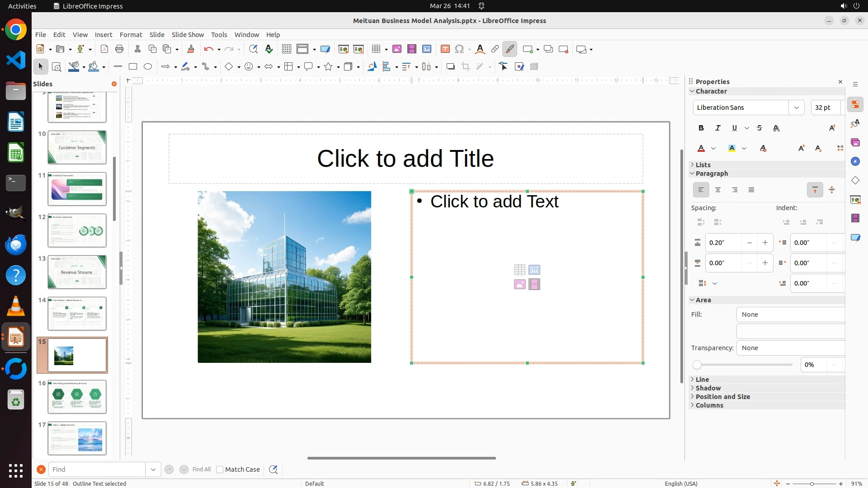Click the Insert Image placeholder icon

[519, 284]
